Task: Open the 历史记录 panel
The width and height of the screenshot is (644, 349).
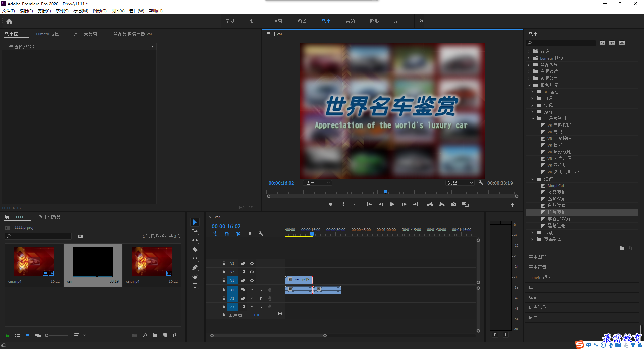Action: (537, 307)
